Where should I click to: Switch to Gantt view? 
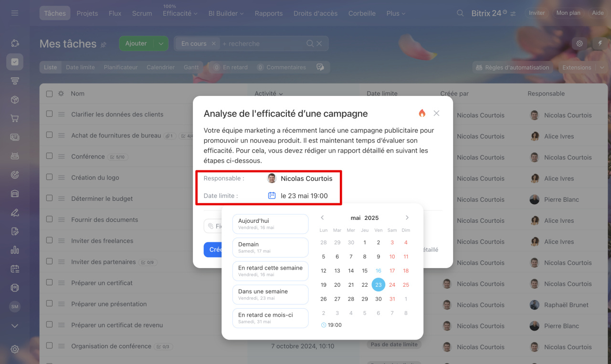[191, 67]
